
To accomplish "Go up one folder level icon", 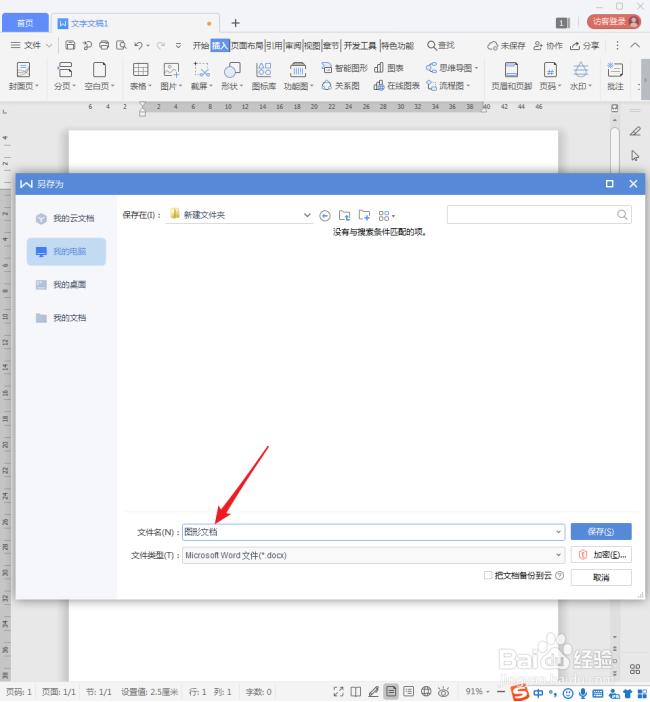I will point(344,215).
